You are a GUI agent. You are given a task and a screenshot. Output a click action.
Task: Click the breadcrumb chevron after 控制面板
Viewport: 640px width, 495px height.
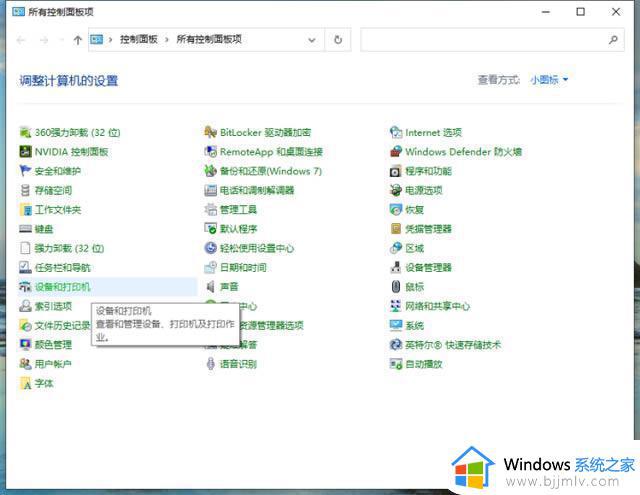coord(167,40)
